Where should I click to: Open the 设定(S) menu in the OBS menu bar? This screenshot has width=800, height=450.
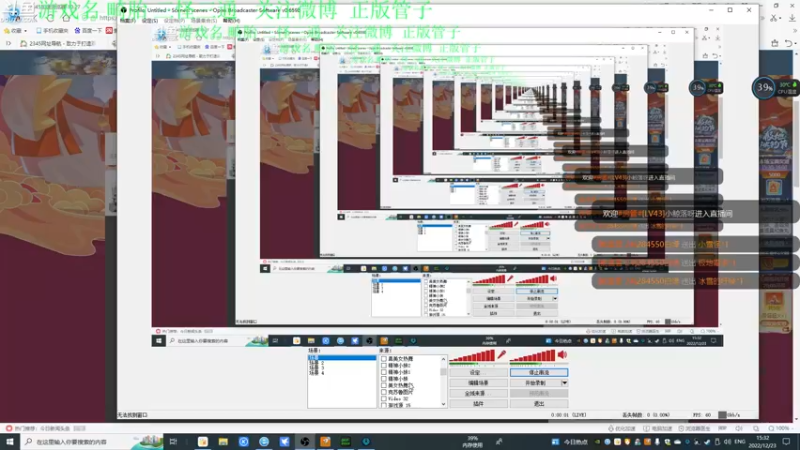[150, 21]
